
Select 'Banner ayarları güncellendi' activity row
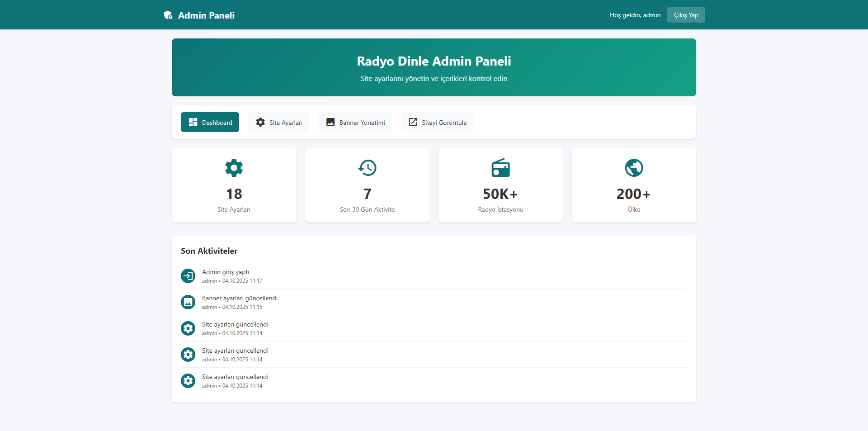(434, 302)
